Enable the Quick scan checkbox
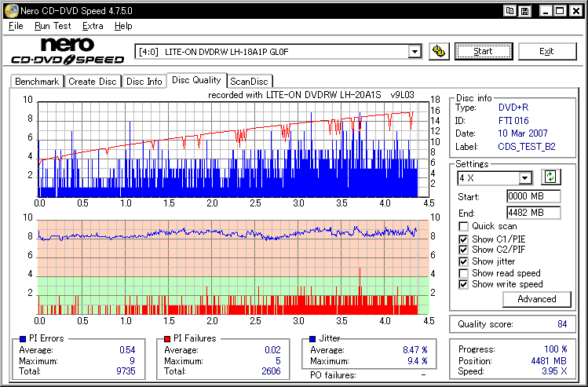Image resolution: width=588 pixels, height=387 pixels. point(464,227)
